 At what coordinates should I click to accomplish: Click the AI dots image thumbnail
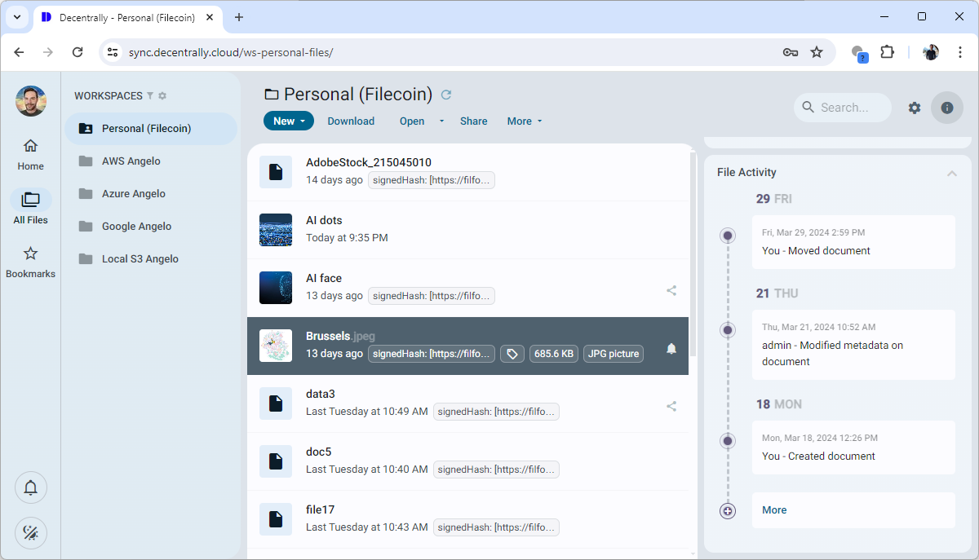tap(276, 230)
